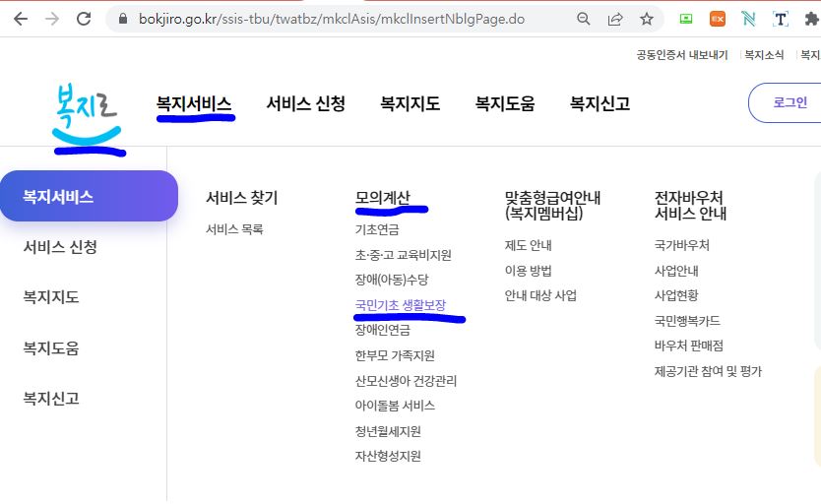The width and height of the screenshot is (821, 504).
Task: View site info via lock icon
Action: tap(123, 19)
